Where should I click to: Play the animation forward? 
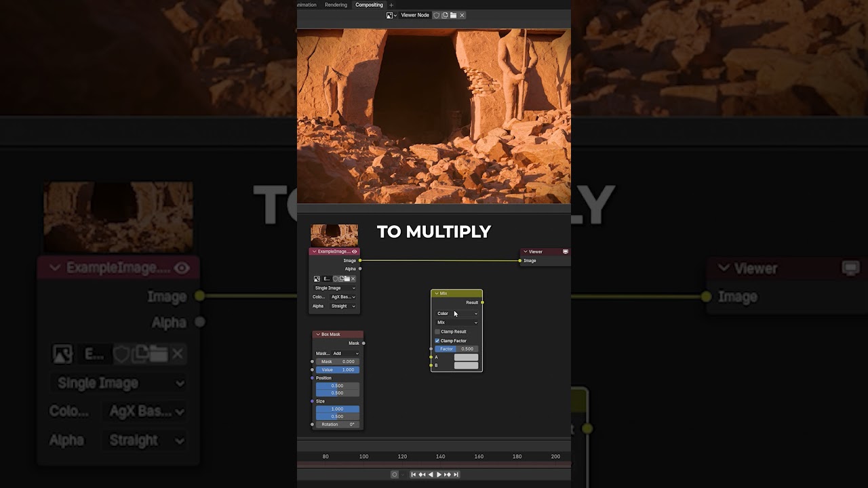click(439, 474)
